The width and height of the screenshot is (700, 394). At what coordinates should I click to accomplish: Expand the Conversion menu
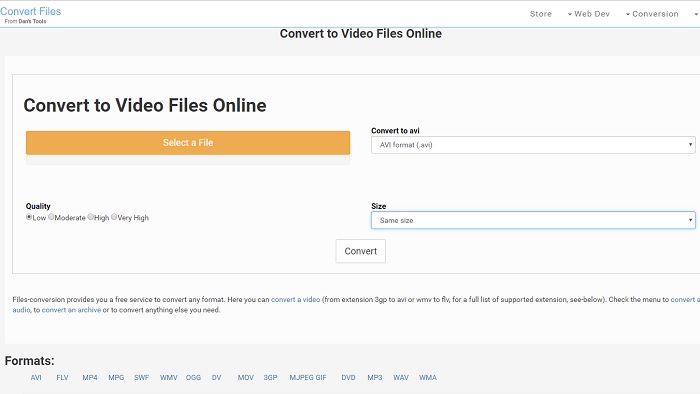[x=652, y=14]
